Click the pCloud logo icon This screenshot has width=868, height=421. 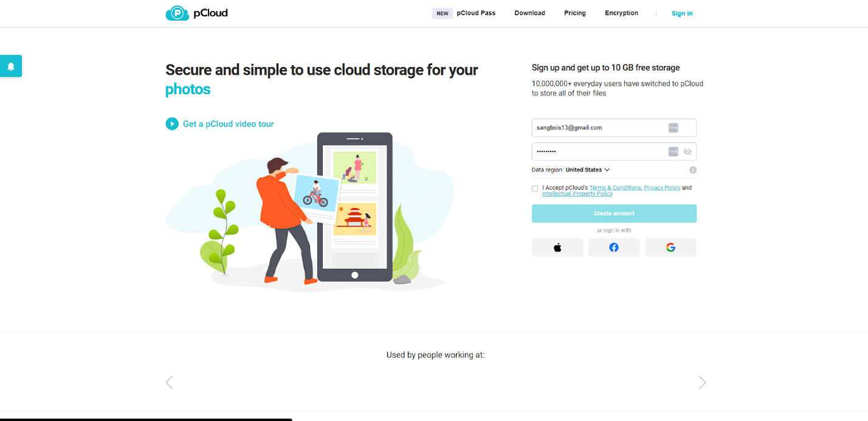177,13
